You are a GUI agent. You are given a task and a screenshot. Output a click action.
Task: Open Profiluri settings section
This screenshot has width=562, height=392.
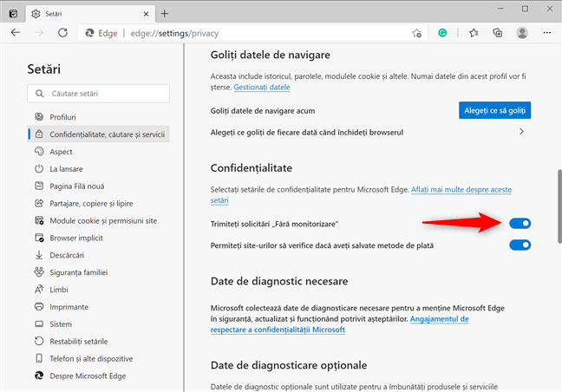click(x=98, y=117)
